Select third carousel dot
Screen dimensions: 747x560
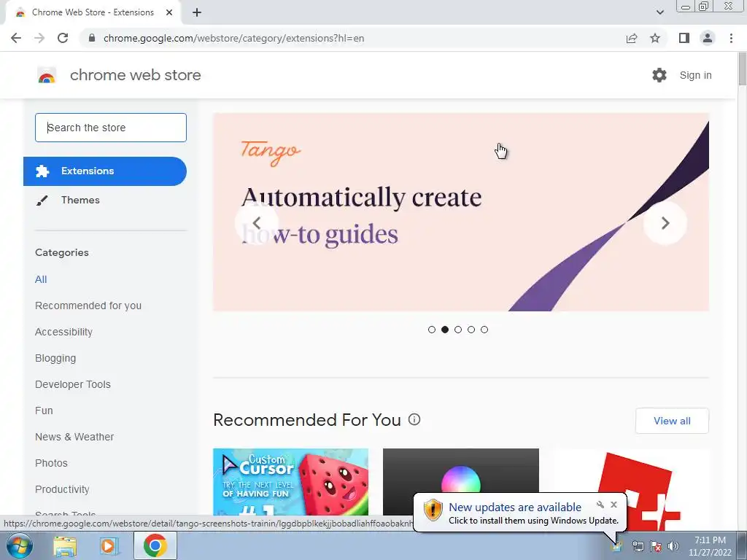coord(458,330)
